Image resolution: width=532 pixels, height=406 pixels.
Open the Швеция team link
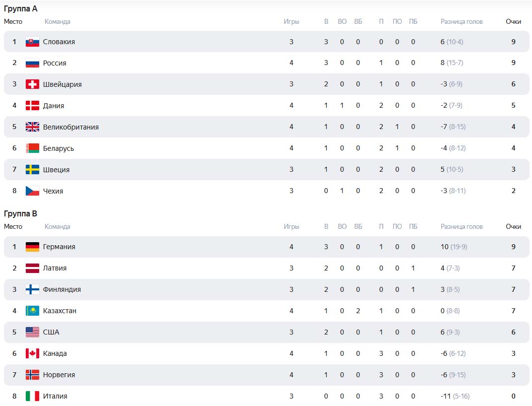(x=56, y=170)
